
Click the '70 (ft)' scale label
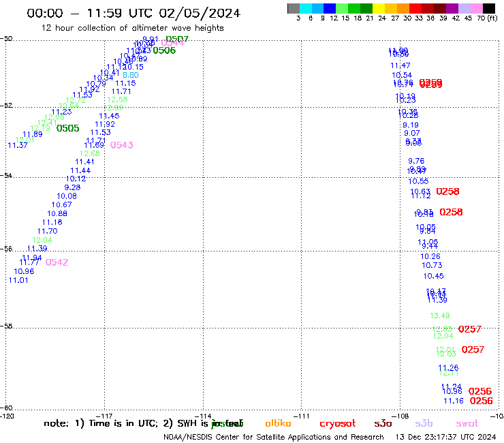coord(487,18)
